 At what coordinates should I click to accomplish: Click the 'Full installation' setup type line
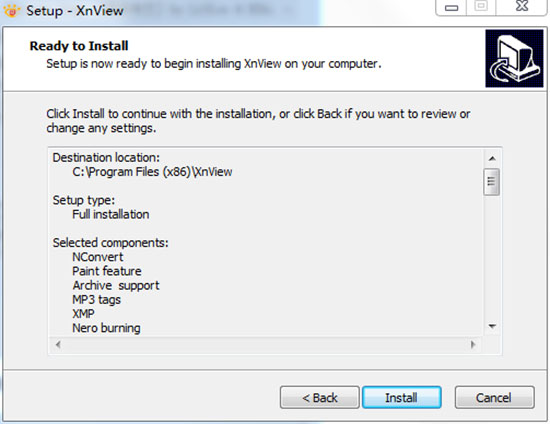point(110,214)
